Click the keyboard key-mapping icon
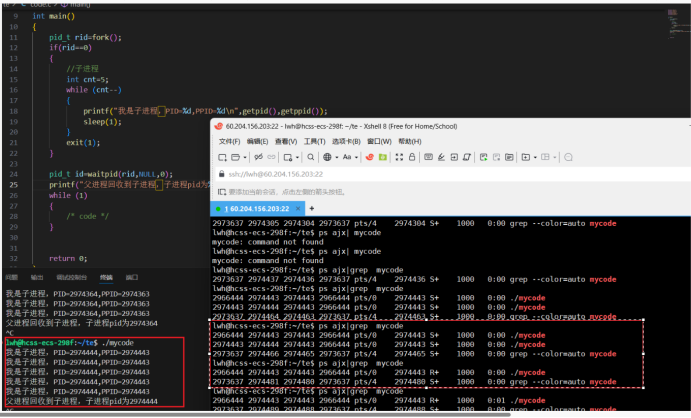 click(x=428, y=157)
